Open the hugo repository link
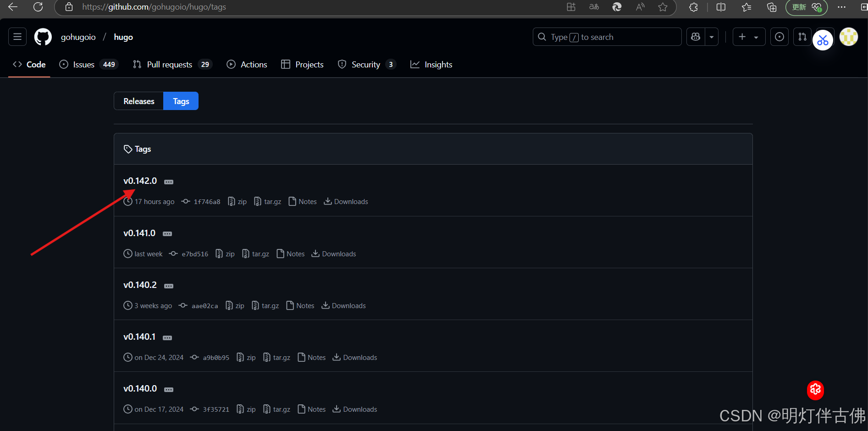This screenshot has height=431, width=868. [x=123, y=37]
